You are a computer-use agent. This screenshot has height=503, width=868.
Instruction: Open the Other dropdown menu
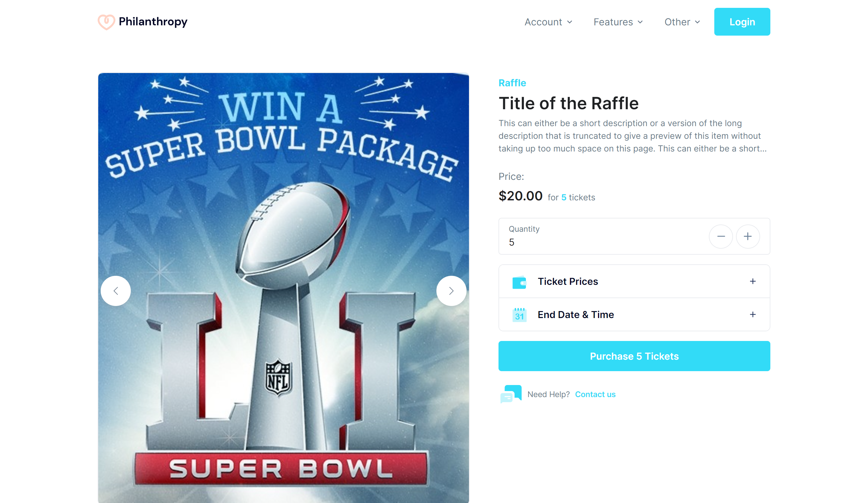682,22
